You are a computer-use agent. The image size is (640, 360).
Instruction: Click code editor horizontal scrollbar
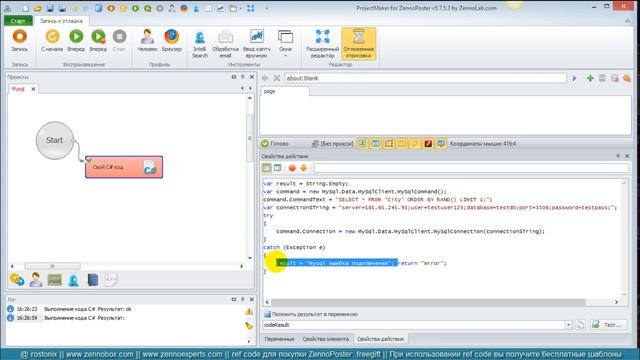[x=428, y=302]
